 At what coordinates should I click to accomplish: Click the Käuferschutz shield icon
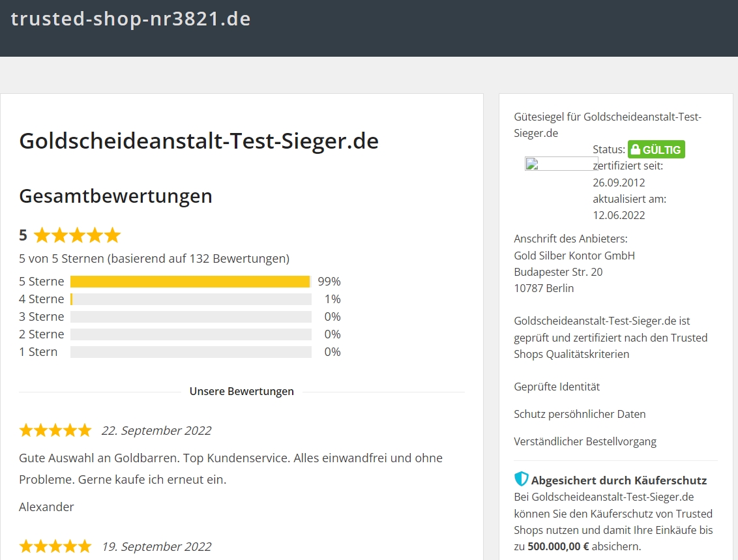point(521,479)
